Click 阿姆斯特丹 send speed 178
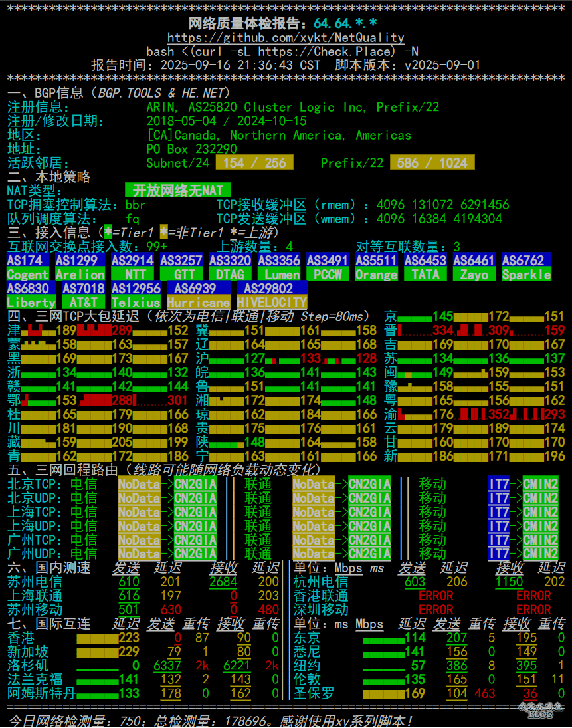This screenshot has height=728, width=572. tap(171, 693)
